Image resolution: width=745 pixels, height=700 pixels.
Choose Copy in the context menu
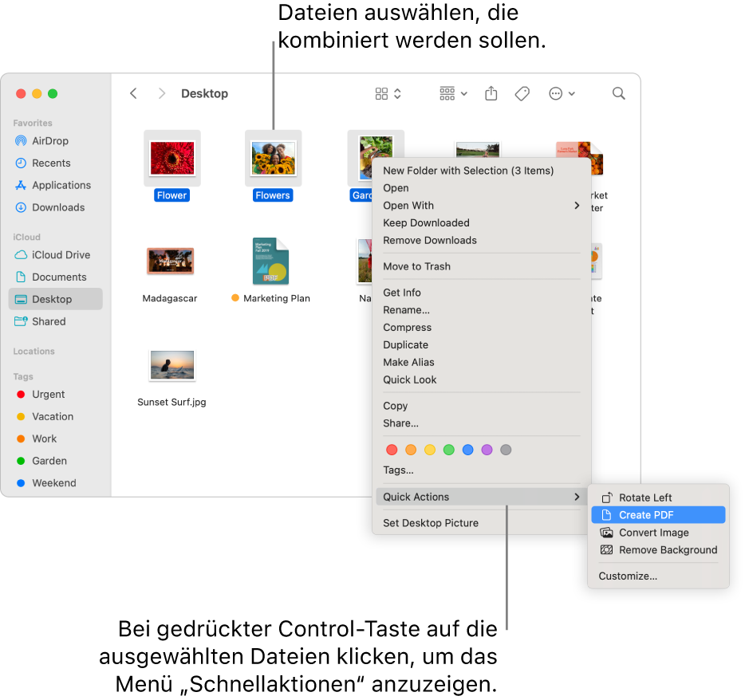(481, 406)
